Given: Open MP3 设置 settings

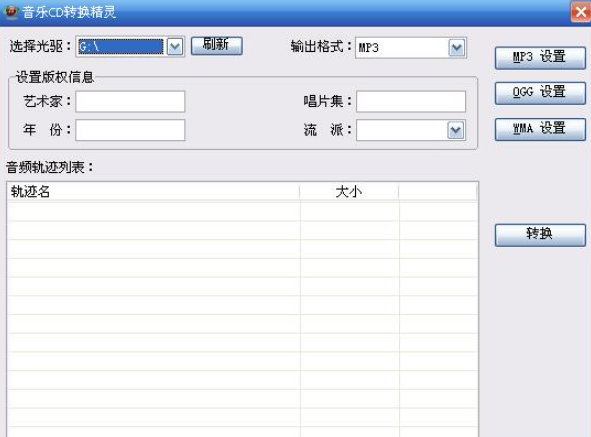Looking at the screenshot, I should coord(540,58).
